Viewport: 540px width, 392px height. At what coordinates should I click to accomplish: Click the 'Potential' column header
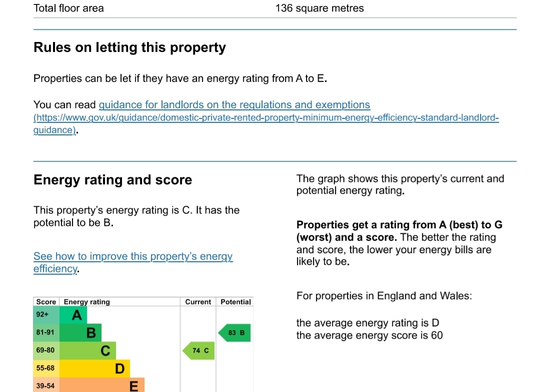tap(235, 302)
